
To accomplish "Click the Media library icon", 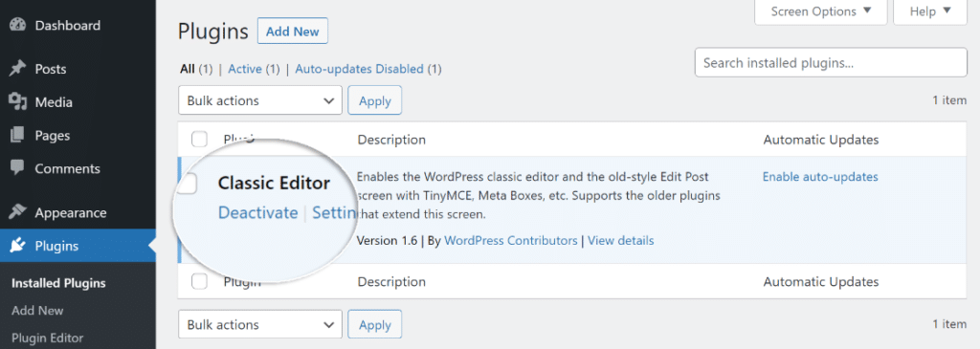I will tap(17, 101).
